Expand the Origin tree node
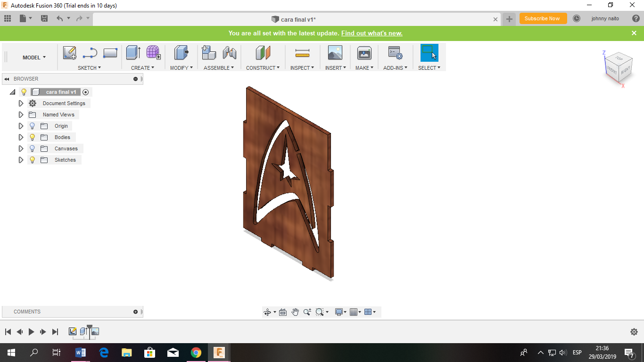This screenshot has width=644, height=362. click(21, 126)
